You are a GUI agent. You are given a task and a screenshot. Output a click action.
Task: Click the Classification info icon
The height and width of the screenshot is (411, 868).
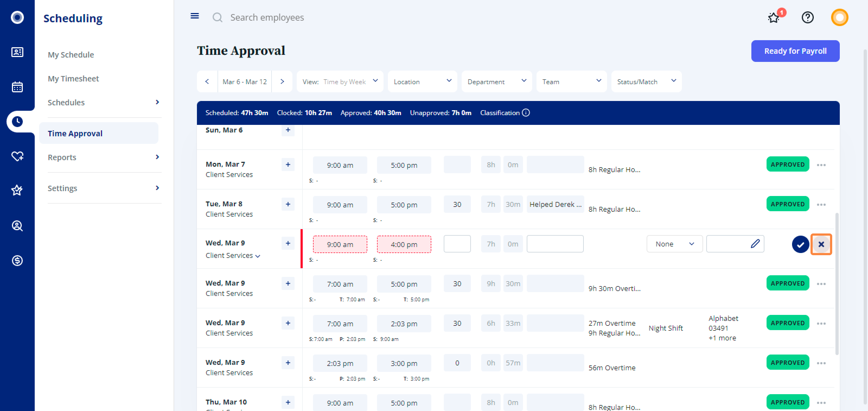[526, 113]
